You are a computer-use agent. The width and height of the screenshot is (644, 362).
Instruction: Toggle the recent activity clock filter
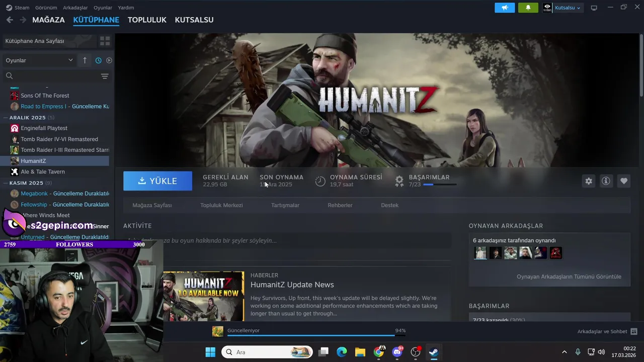pos(98,60)
